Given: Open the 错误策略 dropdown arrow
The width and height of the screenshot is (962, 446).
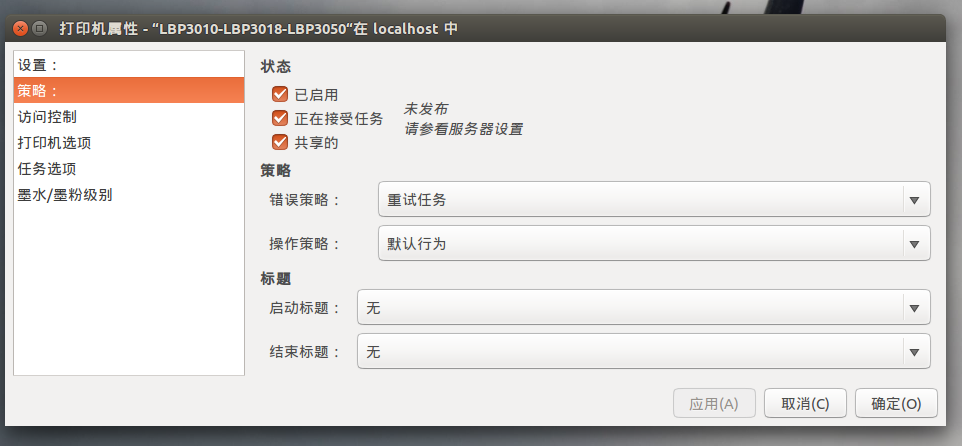Looking at the screenshot, I should tap(915, 200).
